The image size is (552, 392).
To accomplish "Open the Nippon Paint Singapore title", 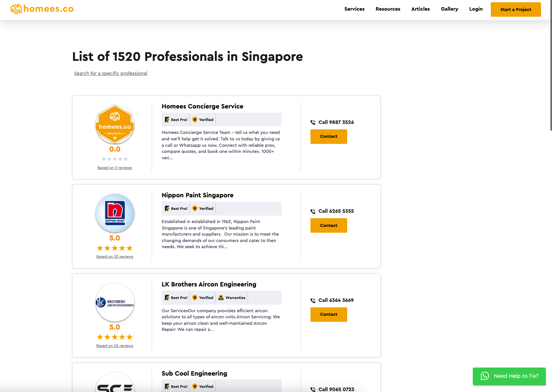I will (x=197, y=195).
